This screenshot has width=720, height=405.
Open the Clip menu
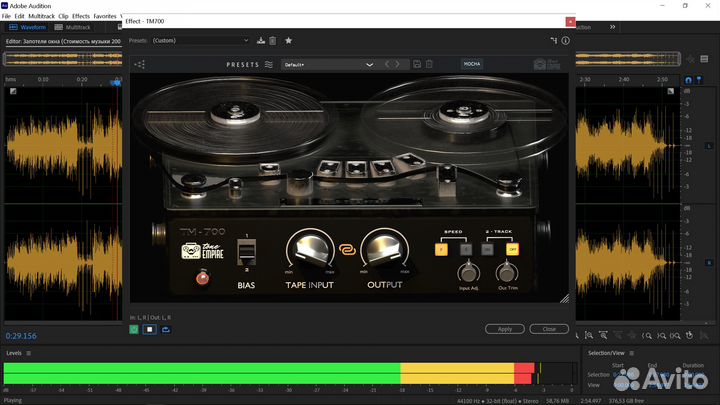(63, 16)
